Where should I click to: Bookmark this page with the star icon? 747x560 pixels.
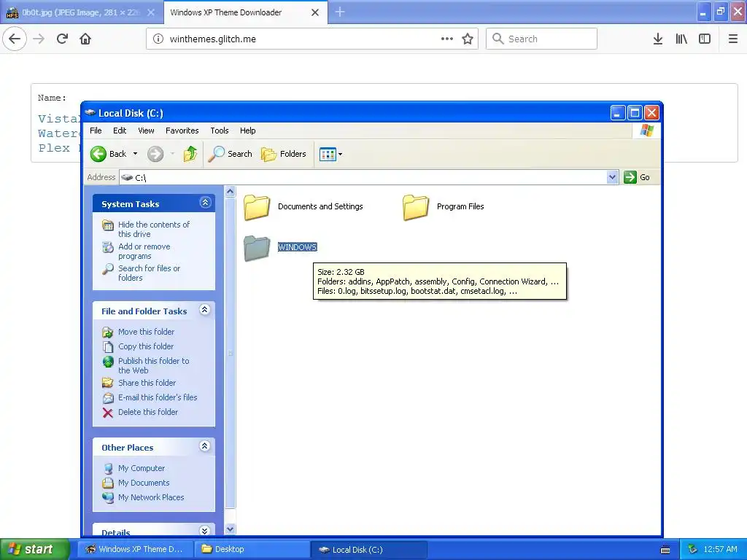point(468,39)
